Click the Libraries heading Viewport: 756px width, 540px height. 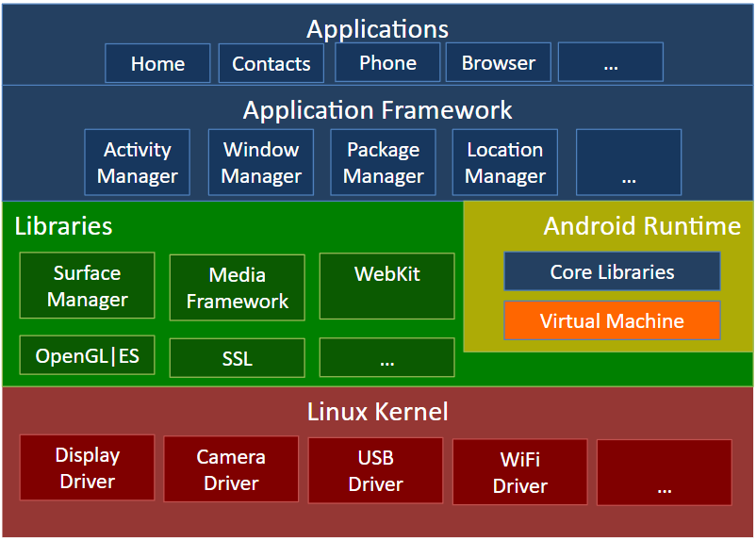coord(63,226)
